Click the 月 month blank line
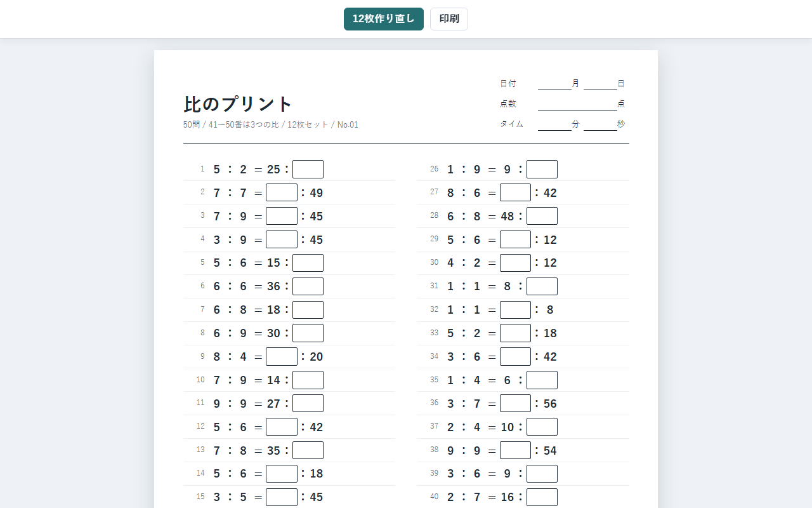This screenshot has height=508, width=812. coord(554,84)
